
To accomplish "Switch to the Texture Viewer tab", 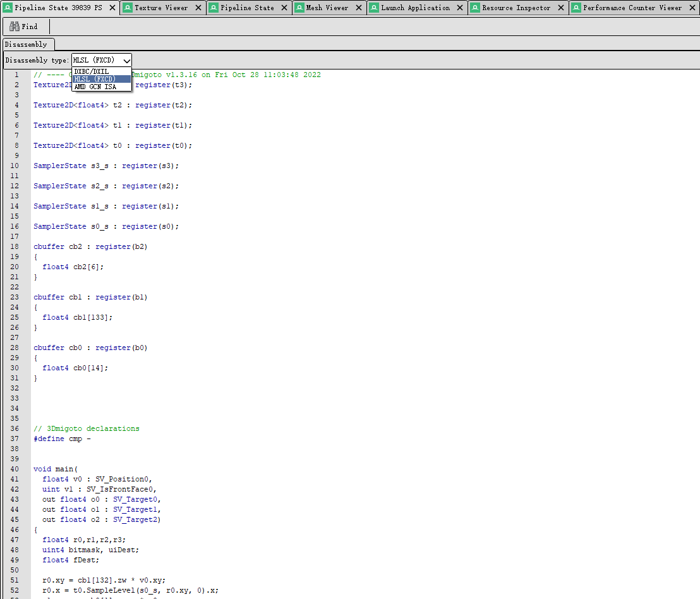I will (x=161, y=8).
